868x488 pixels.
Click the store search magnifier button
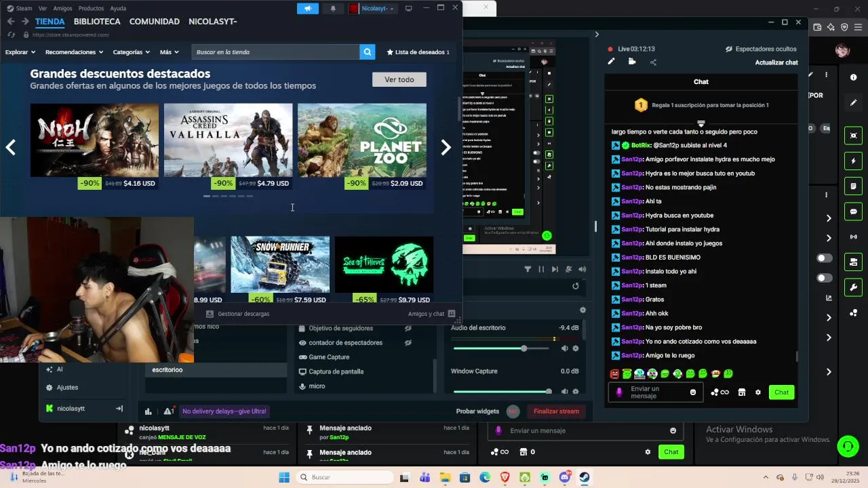click(x=367, y=52)
